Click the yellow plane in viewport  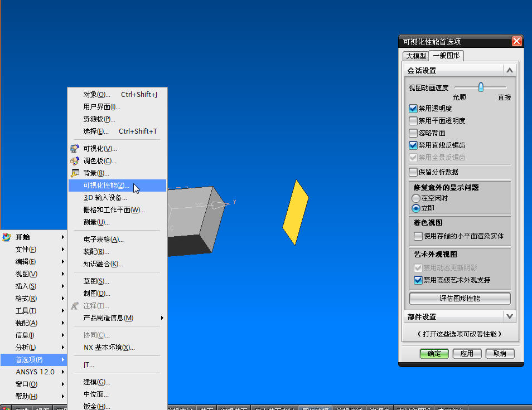pos(296,212)
